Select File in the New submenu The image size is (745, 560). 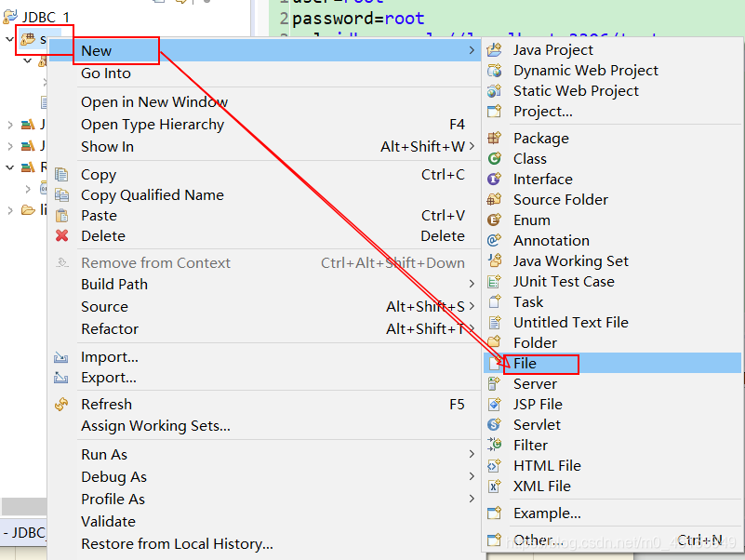pos(612,363)
